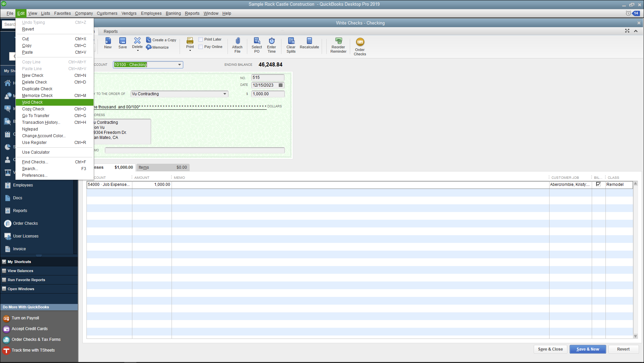Open View Balances panel
The height and width of the screenshot is (363, 644).
point(39,271)
